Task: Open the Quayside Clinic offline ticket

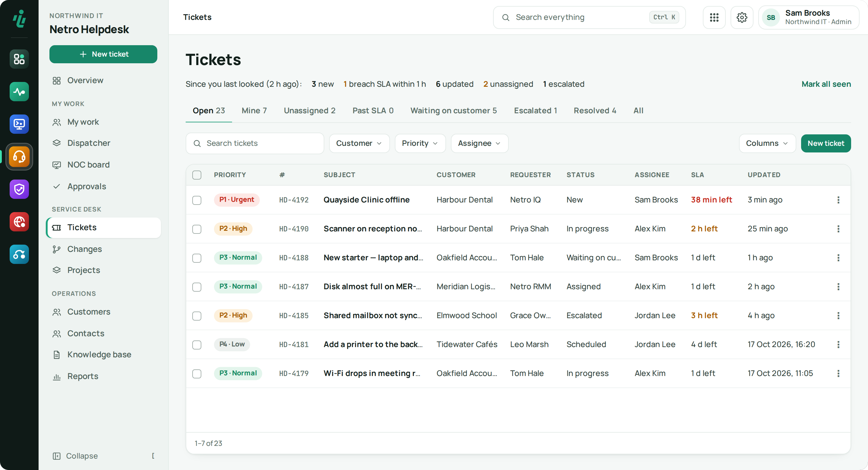Action: pos(366,200)
